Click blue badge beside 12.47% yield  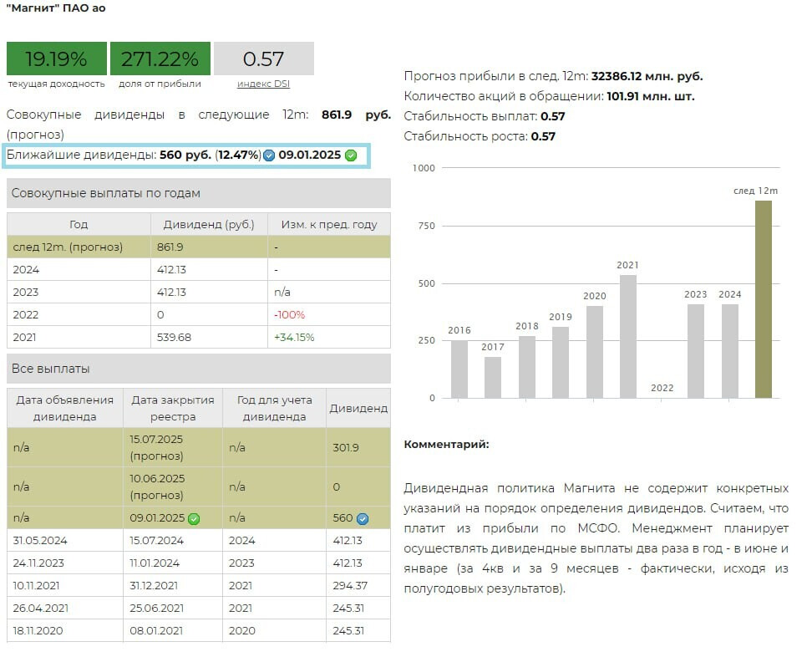[269, 155]
